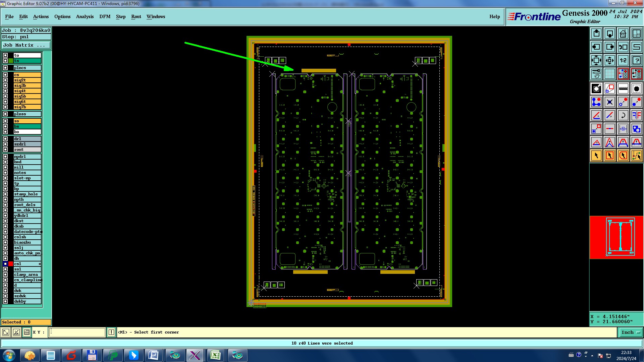Click the red color box beside csl layer
Screen dimensions: 644x362
pos(11,264)
